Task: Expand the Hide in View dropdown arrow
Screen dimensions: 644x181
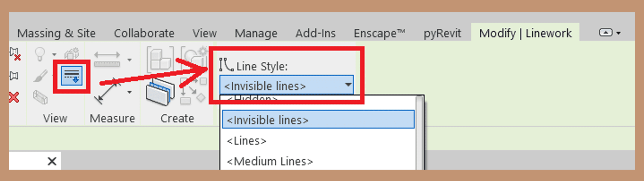Action: point(54,55)
